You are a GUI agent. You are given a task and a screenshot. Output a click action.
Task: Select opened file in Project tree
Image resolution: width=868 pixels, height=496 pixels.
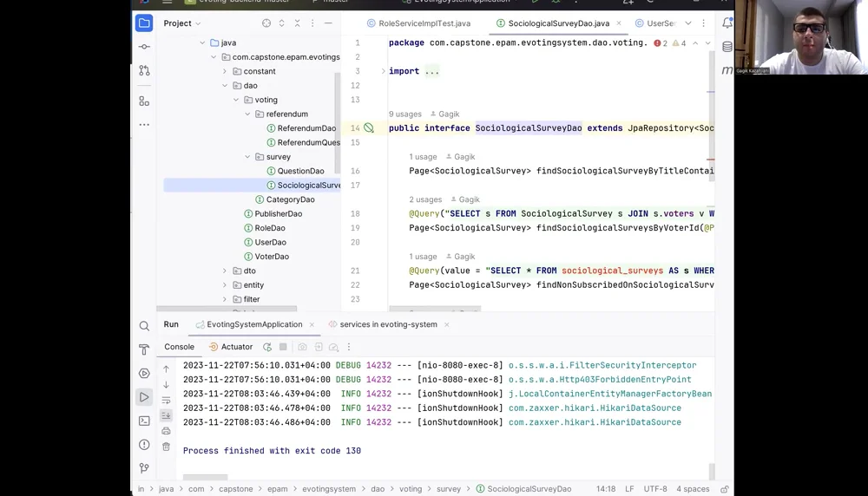point(266,23)
